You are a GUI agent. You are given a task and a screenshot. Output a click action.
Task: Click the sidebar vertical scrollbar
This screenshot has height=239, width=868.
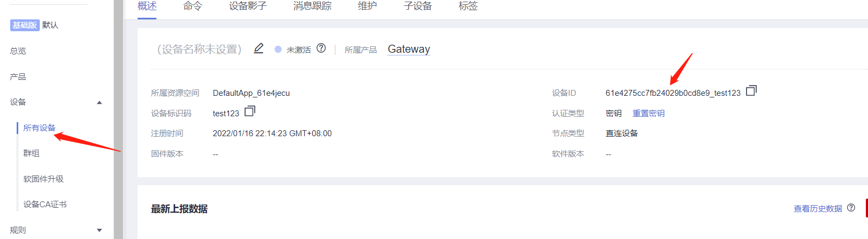[x=118, y=120]
